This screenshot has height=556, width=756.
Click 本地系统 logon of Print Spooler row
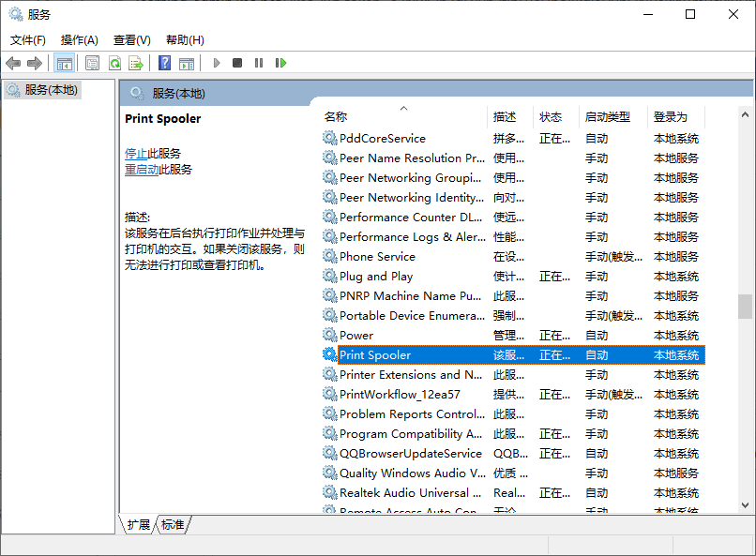pyautogui.click(x=676, y=355)
